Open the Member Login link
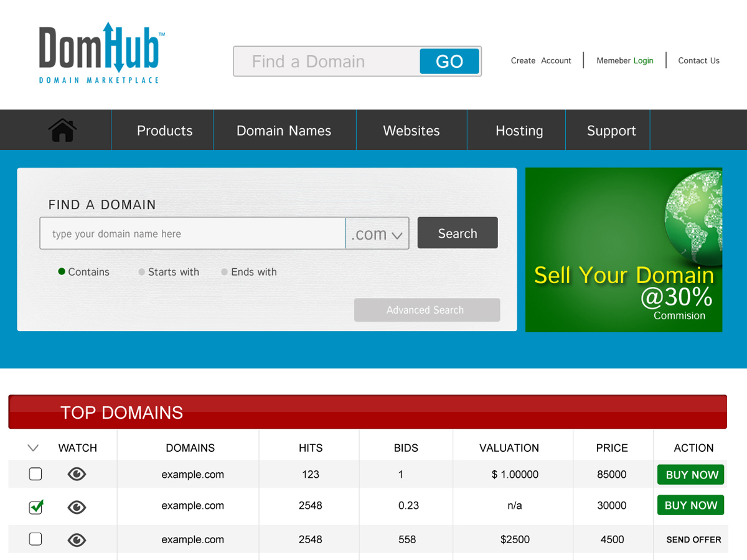Image resolution: width=747 pixels, height=560 pixels. [624, 60]
